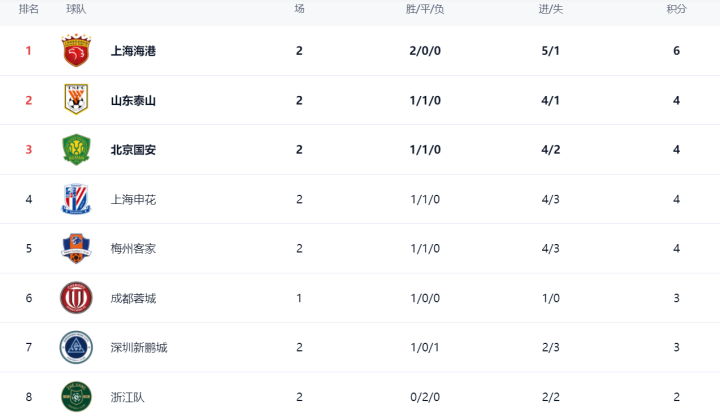Open the Beijing Guoan (北京国安) green badge
Viewport: 720px width, 418px height.
click(76, 149)
